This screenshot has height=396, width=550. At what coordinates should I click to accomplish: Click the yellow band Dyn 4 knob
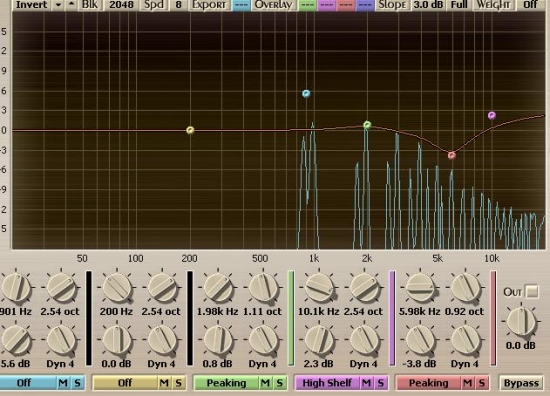tap(162, 340)
